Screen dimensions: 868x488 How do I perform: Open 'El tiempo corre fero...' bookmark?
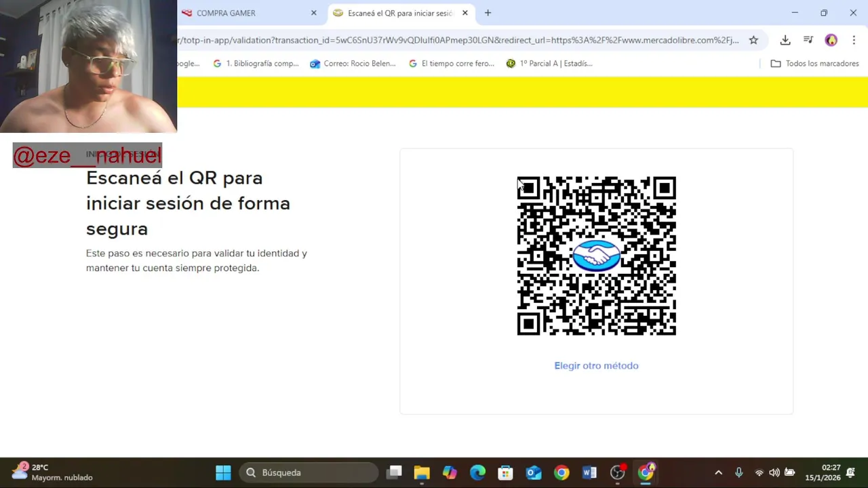coord(452,63)
